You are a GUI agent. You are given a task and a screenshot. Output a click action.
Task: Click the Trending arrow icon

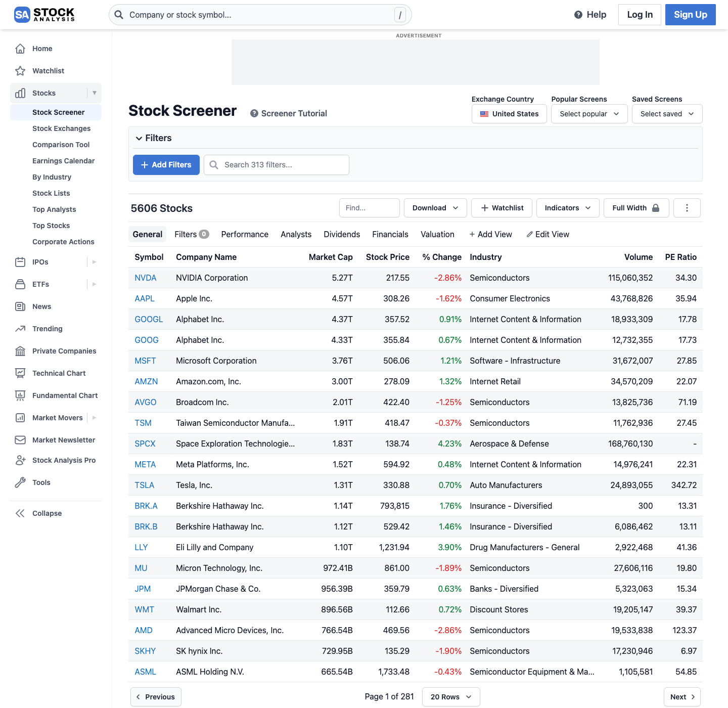pyautogui.click(x=20, y=329)
